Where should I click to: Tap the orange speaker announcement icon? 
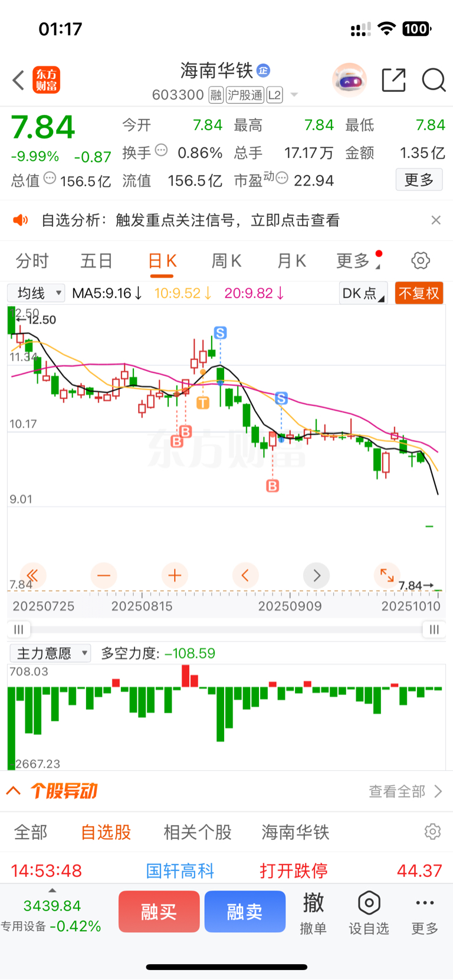click(x=21, y=220)
